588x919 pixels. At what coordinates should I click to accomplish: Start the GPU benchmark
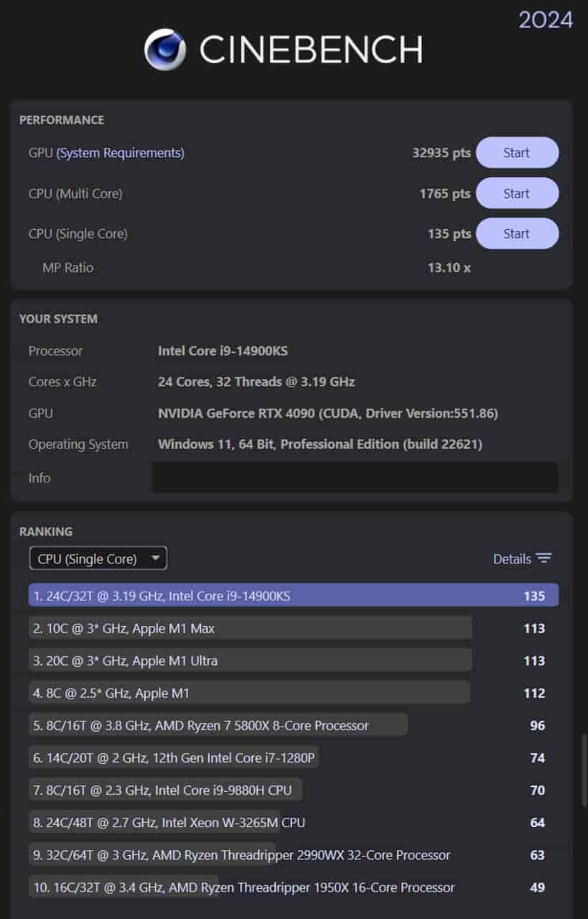517,152
